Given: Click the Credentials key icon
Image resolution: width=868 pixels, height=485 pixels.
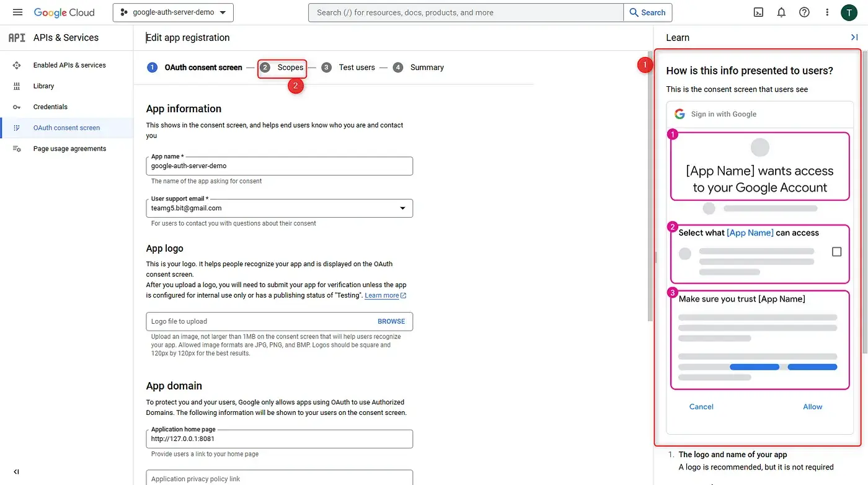Looking at the screenshot, I should click(x=17, y=107).
